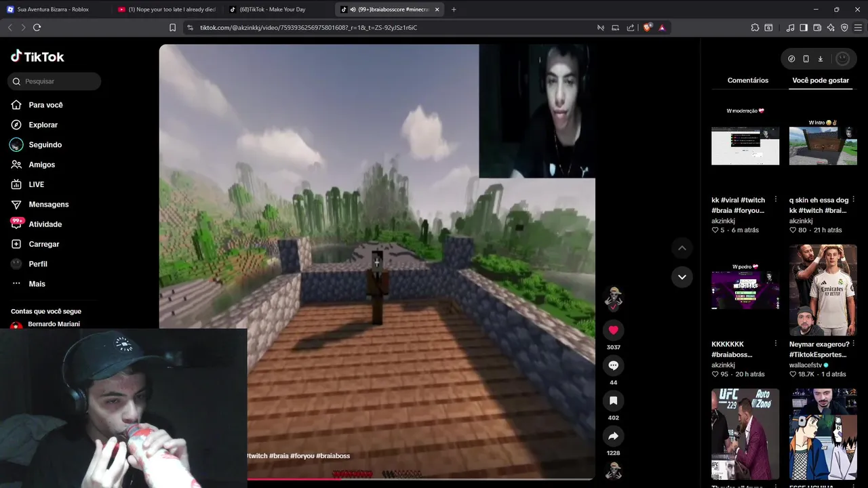Open Explorar in the sidebar
The height and width of the screenshot is (488, 868).
coord(43,125)
